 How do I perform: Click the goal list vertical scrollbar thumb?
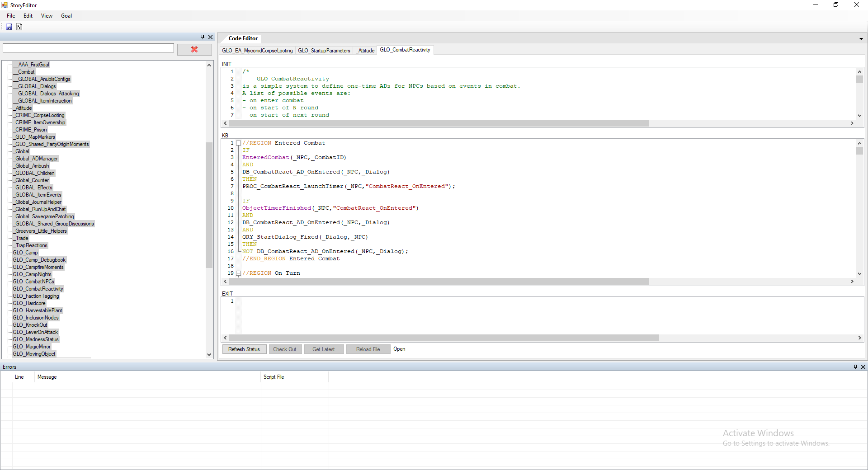coord(209,205)
